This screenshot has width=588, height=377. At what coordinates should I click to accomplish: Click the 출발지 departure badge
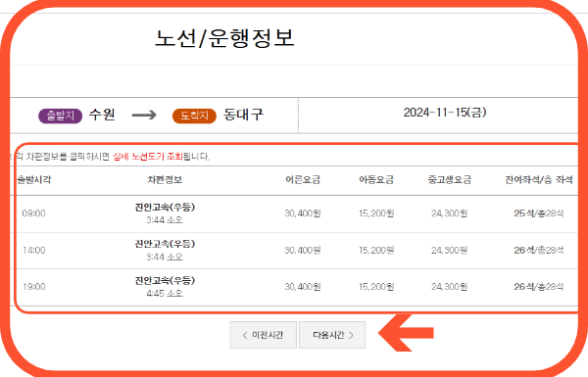(60, 116)
